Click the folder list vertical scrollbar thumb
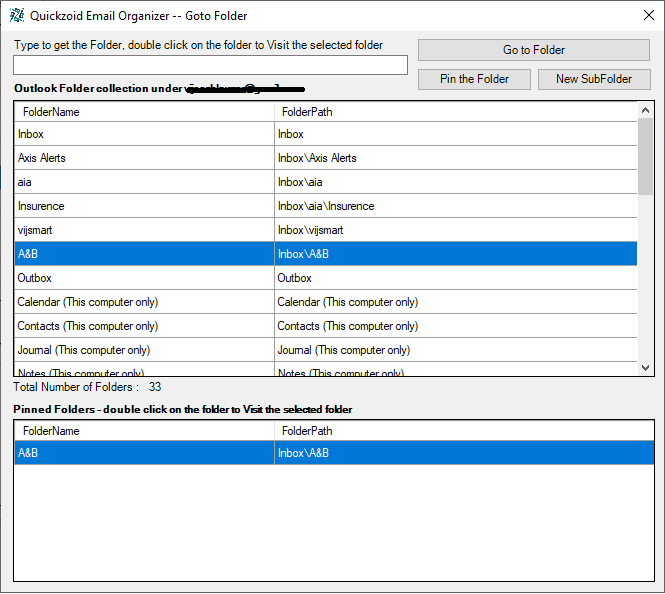Image resolution: width=665 pixels, height=594 pixels. [x=645, y=156]
